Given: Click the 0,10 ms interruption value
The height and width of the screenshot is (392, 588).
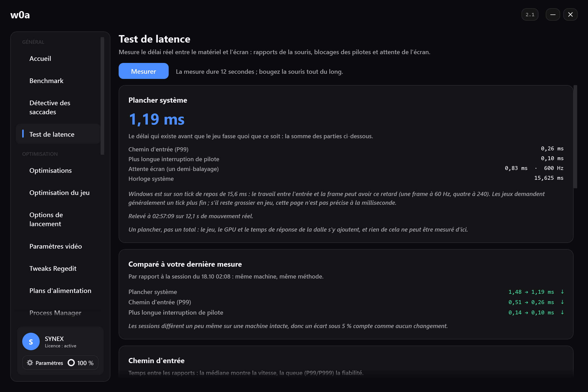Looking at the screenshot, I should pos(552,158).
